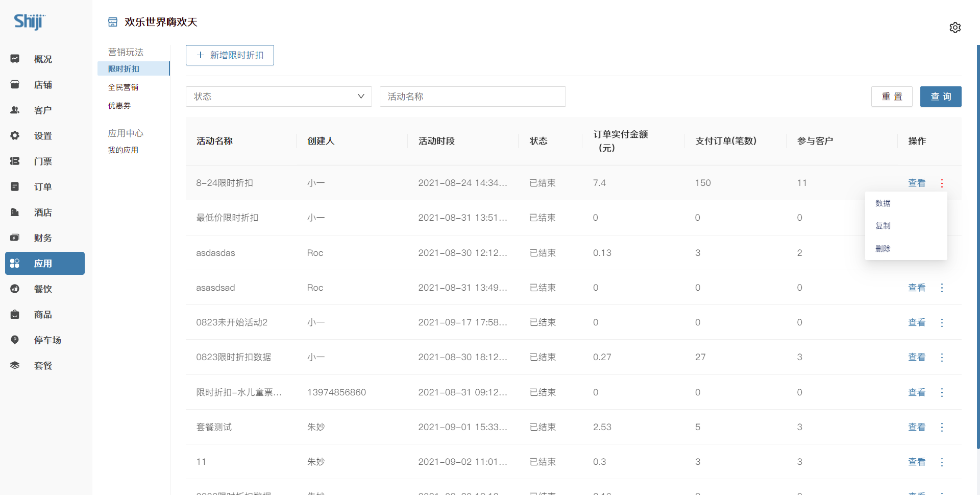Focus the 活动名称 search input field
The width and height of the screenshot is (980, 495).
tap(473, 97)
